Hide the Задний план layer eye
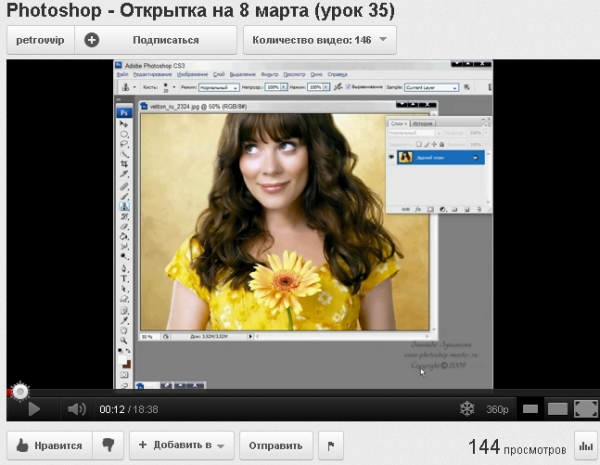The image size is (600, 465). pyautogui.click(x=391, y=157)
